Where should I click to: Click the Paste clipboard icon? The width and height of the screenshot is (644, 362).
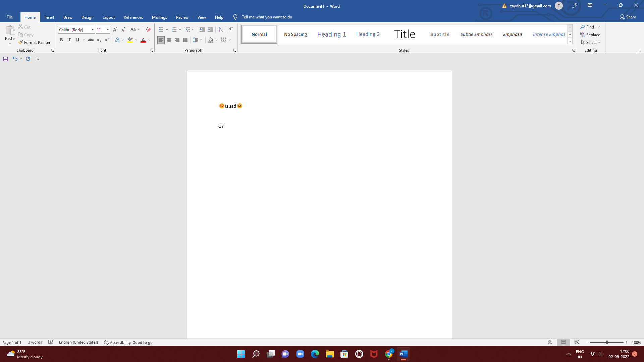(x=10, y=30)
